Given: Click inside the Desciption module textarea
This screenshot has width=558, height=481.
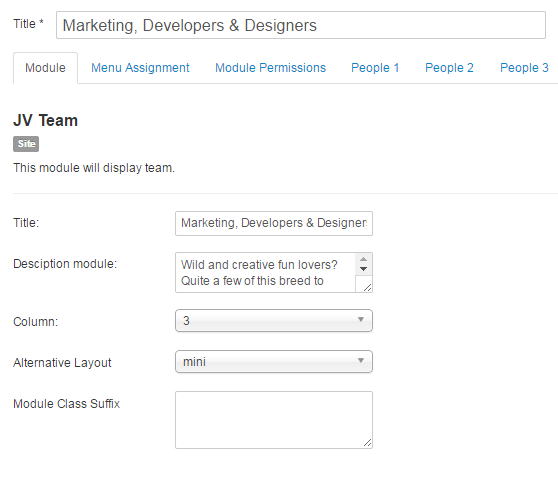Looking at the screenshot, I should tap(265, 273).
